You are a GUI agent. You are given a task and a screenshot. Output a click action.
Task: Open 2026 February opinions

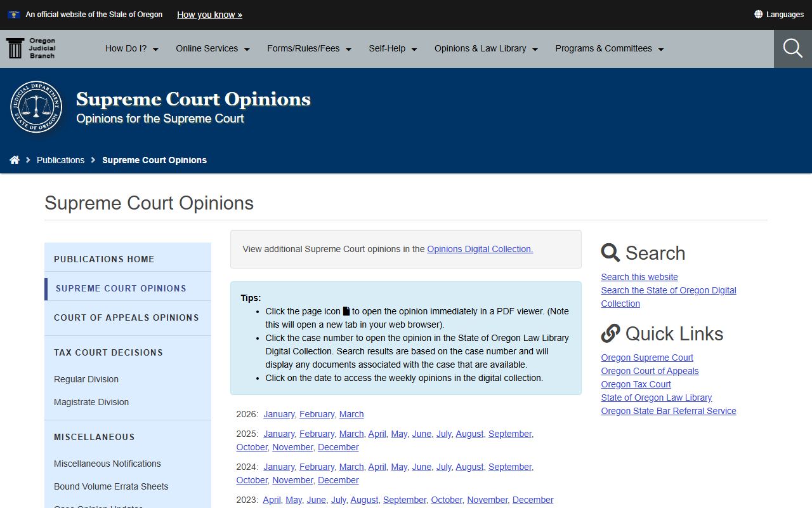317,414
